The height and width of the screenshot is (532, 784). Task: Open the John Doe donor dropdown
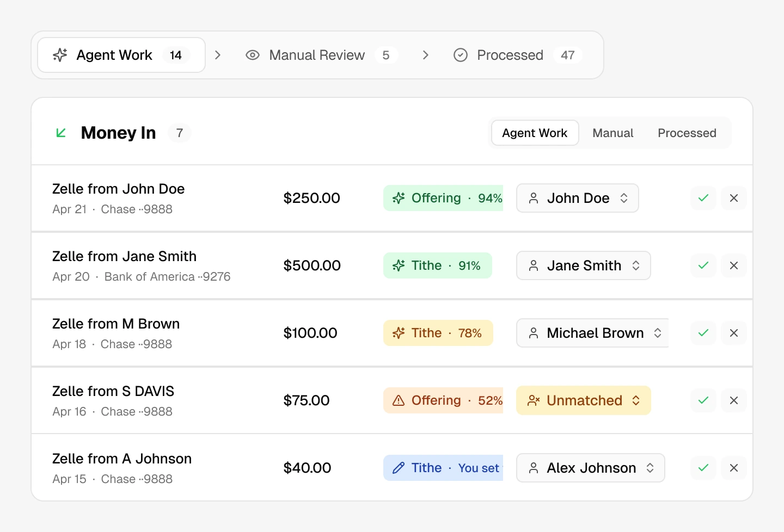(577, 198)
